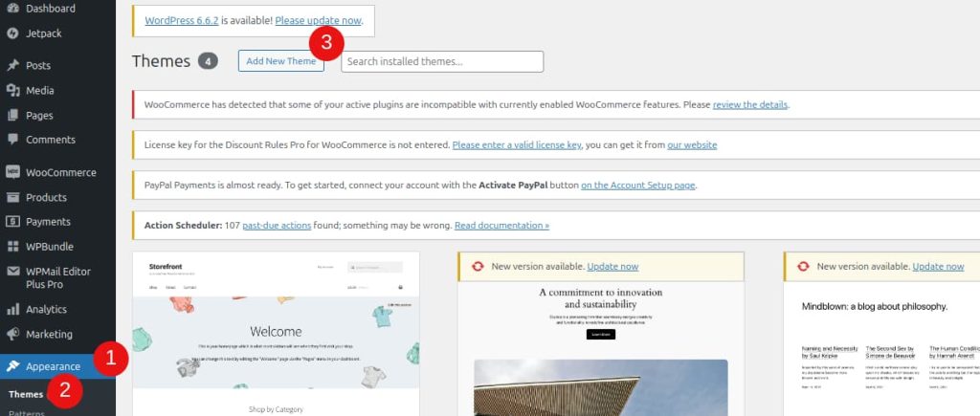Image resolution: width=980 pixels, height=416 pixels.
Task: Click Add New Theme button
Action: point(281,61)
